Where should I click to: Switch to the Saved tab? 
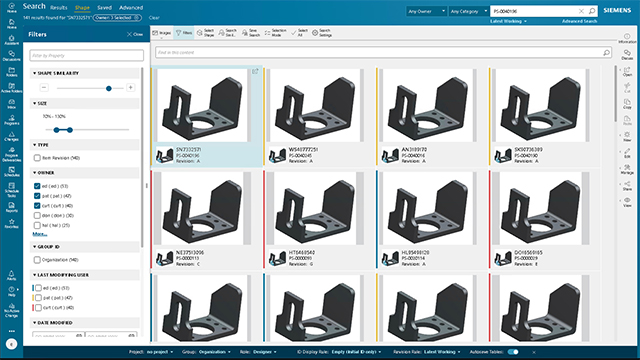click(x=104, y=8)
